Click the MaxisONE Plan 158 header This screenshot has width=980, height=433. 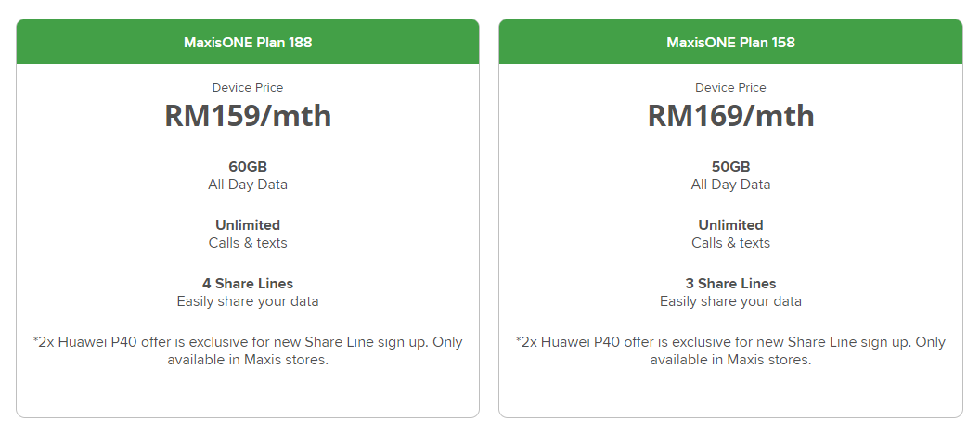click(730, 42)
